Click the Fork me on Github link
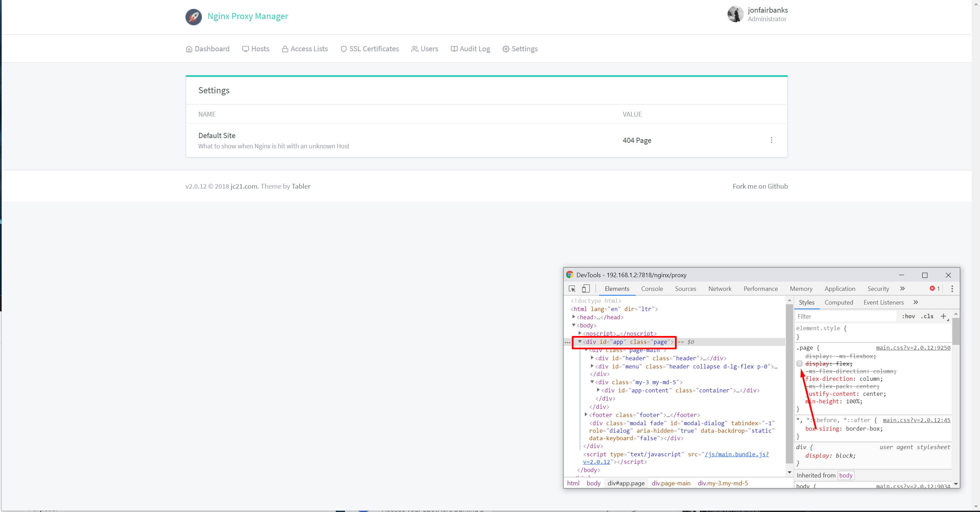Screen dimensions: 980x512 tap(760, 186)
